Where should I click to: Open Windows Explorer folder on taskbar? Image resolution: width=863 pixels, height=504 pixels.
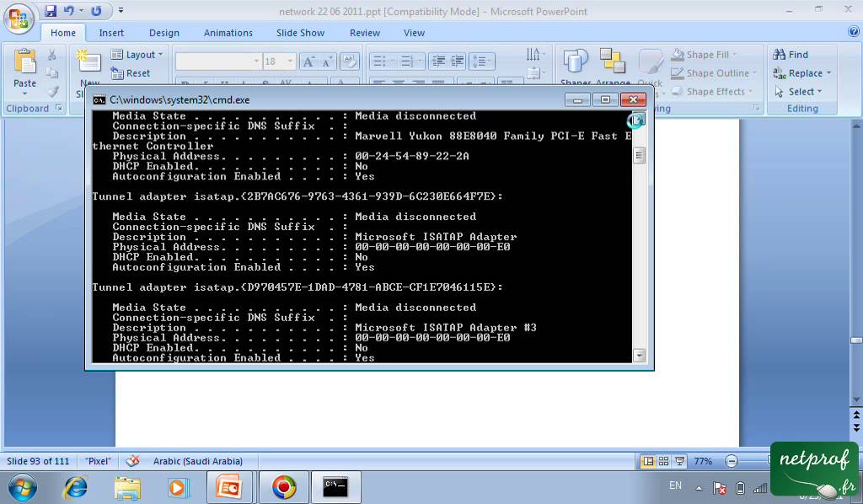pos(128,487)
